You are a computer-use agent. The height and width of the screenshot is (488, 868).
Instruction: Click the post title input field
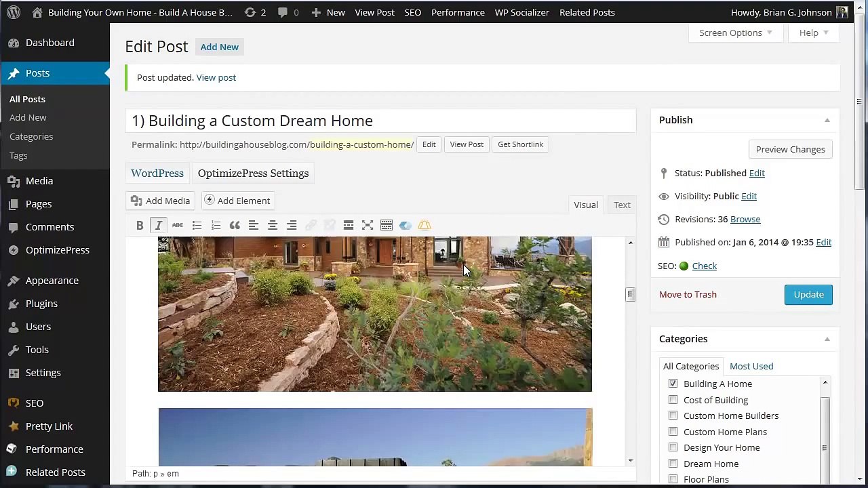[380, 121]
